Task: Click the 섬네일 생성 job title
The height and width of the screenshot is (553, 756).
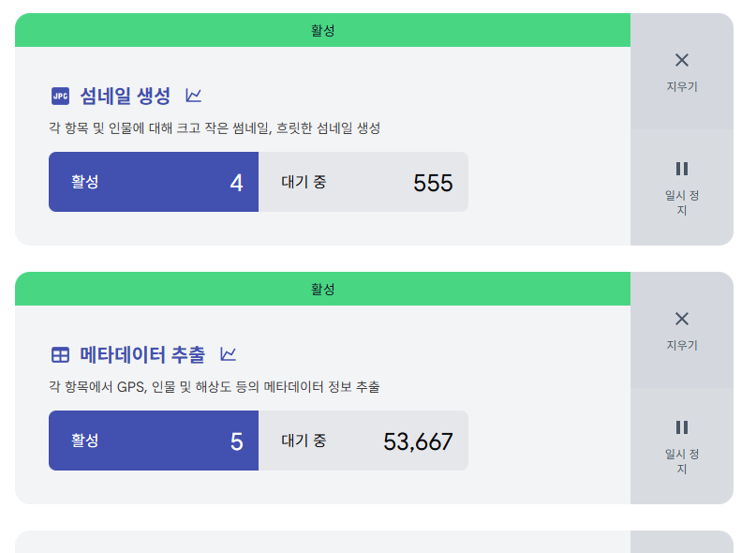Action: tap(126, 96)
